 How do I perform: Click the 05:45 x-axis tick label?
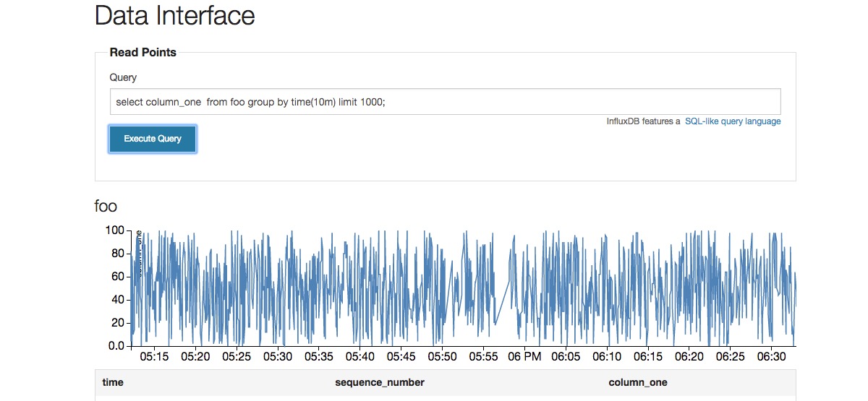(x=401, y=357)
